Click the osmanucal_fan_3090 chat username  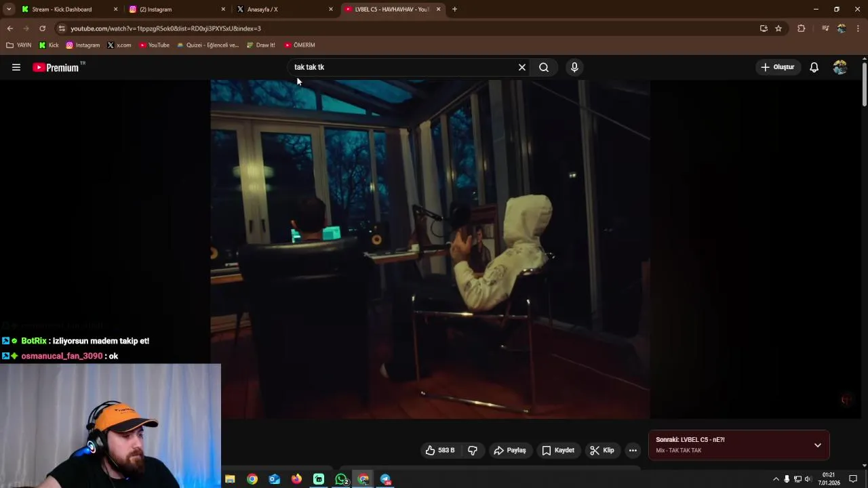(62, 356)
